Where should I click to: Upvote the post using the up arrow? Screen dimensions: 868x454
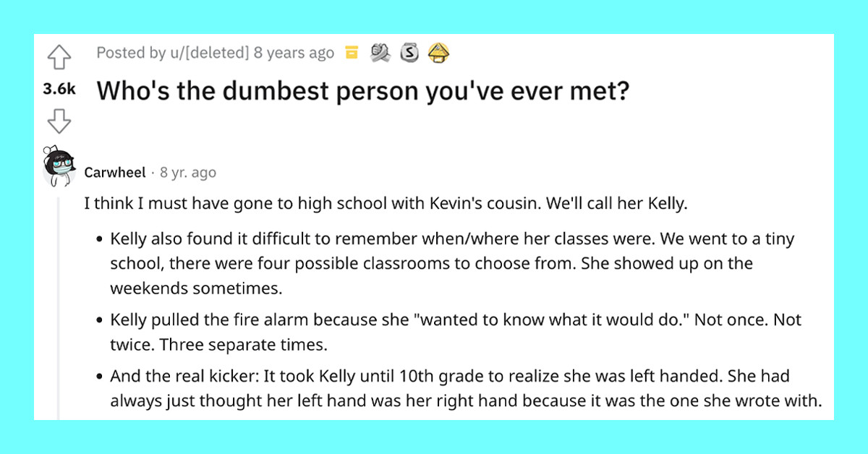tap(59, 57)
